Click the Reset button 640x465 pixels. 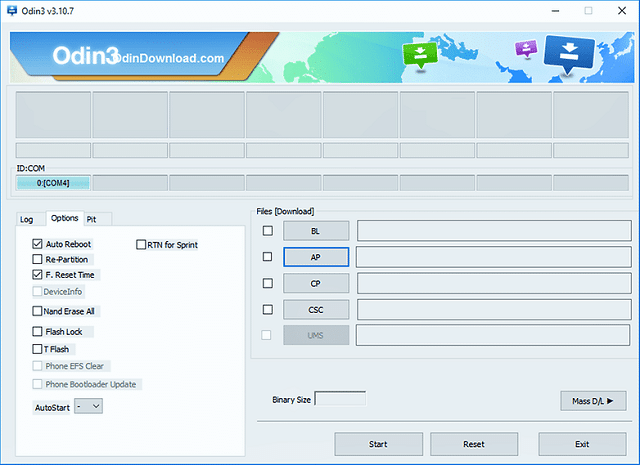[x=474, y=443]
